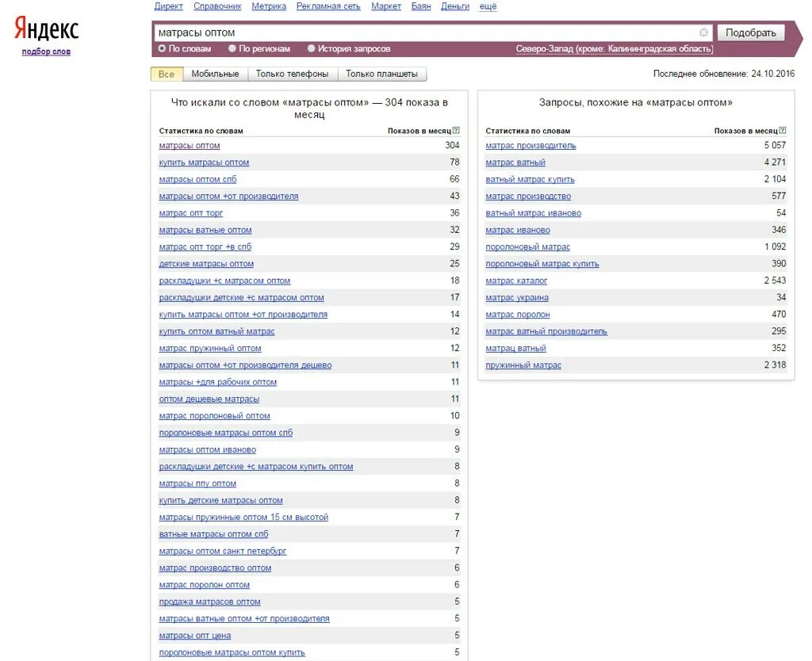Open 'поролоновый матрас купить' similar query
The width and height of the screenshot is (812, 661).
[542, 264]
